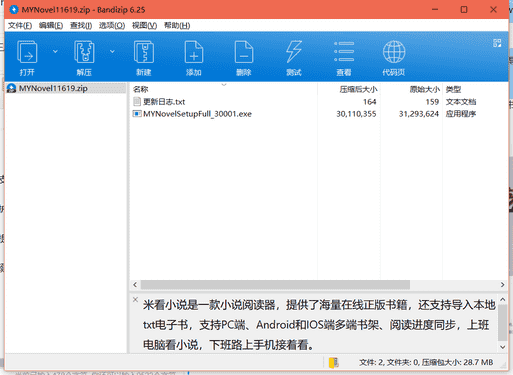
Task: Select the MYNovelSetupFull_30001.exe file row
Action: (319, 114)
